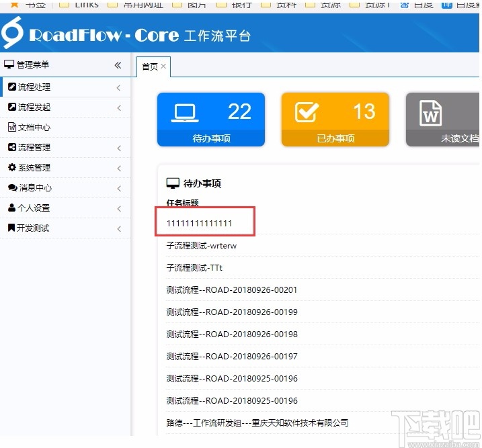
Task: Click the Word document icon on 未读文档 card
Action: pyautogui.click(x=430, y=113)
